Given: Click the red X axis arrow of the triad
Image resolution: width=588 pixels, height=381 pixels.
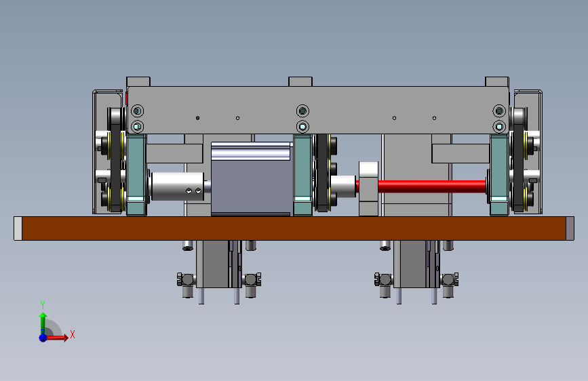Looking at the screenshot, I should [x=57, y=338].
